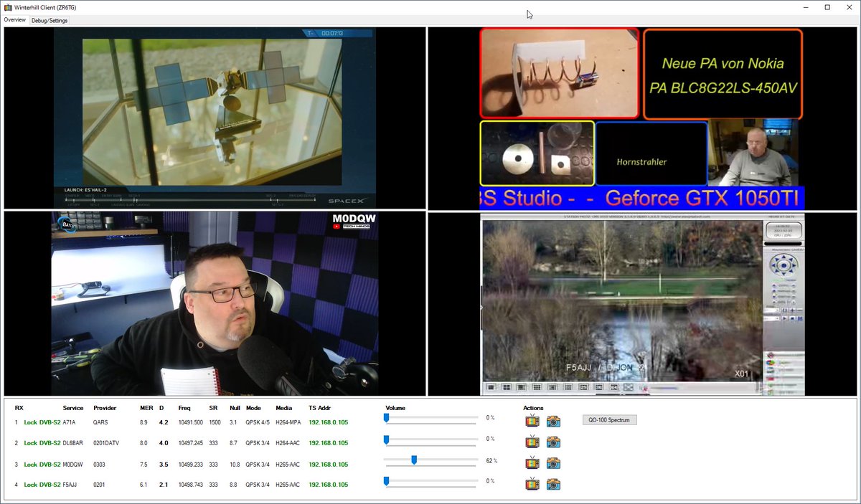Click the MER value 6.1
The image size is (861, 504).
click(x=143, y=485)
